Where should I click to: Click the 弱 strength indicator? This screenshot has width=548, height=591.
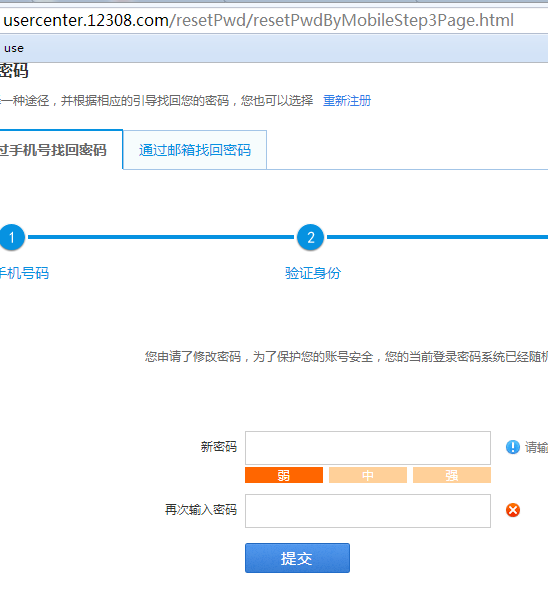coord(284,475)
